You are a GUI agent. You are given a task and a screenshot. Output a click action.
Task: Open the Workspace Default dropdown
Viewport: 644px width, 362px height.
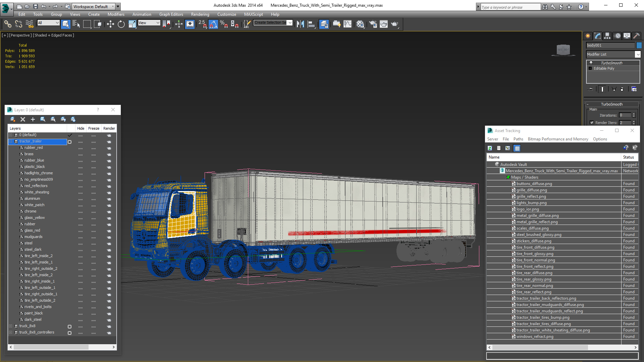pos(113,6)
